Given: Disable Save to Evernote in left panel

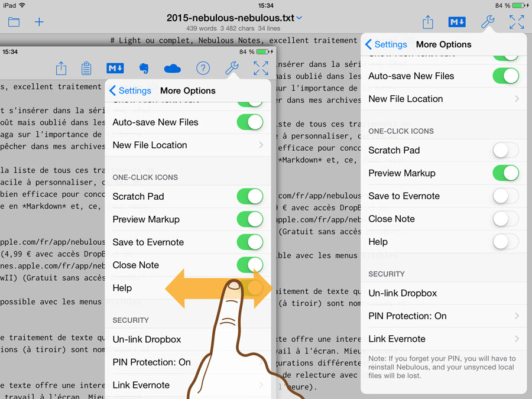Looking at the screenshot, I should [250, 242].
